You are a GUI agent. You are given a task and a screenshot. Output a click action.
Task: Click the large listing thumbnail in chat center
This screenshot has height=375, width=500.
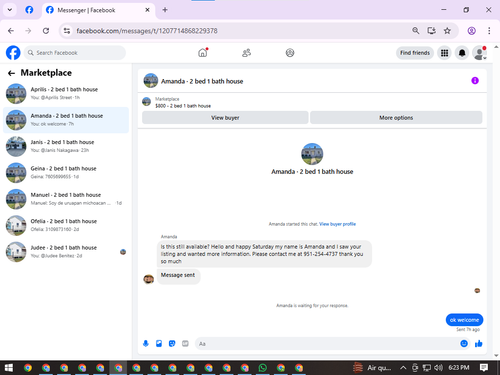point(312,154)
